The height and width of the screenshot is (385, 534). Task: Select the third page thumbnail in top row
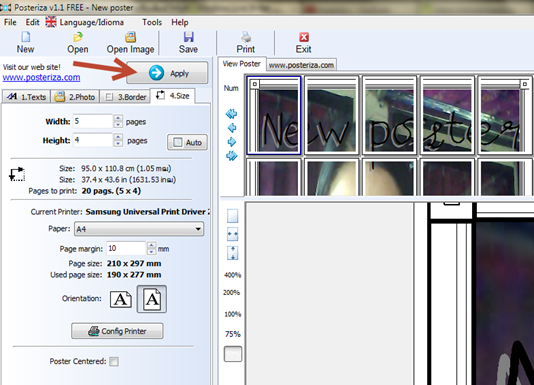390,115
